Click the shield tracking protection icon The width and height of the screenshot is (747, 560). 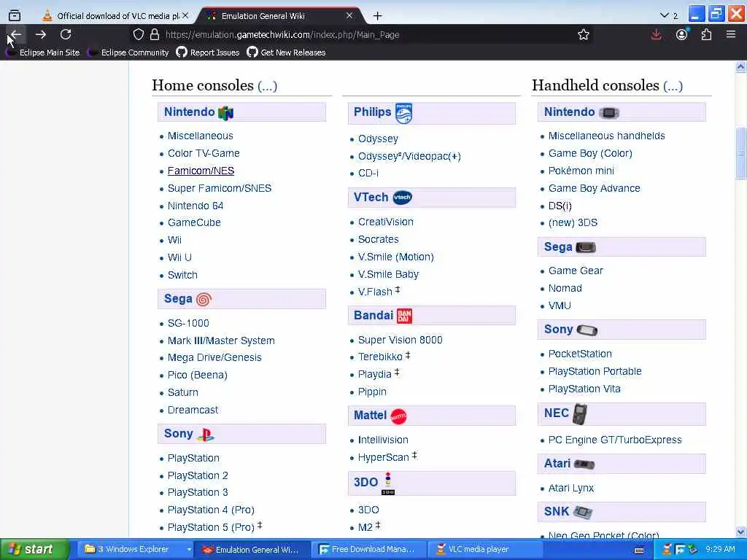(138, 34)
